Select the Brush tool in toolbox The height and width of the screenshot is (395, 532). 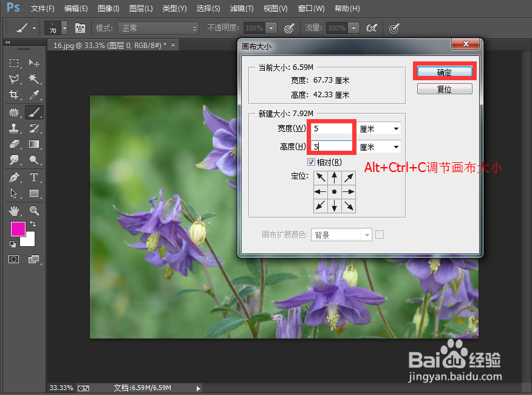click(x=34, y=112)
